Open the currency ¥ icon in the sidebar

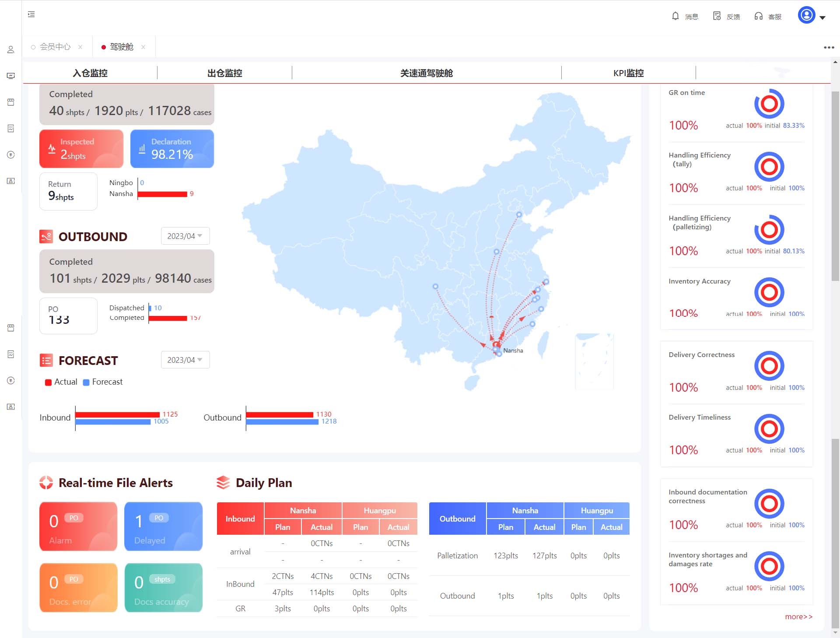pos(10,154)
